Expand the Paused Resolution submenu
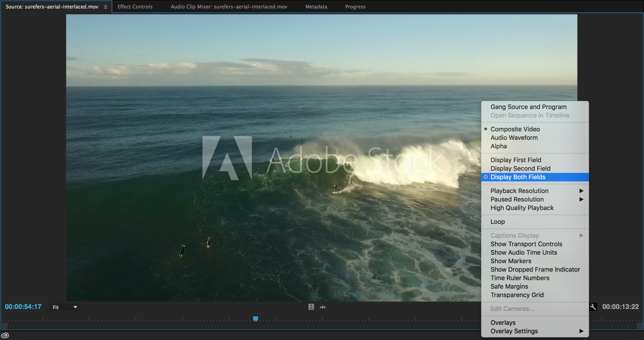The width and height of the screenshot is (644, 340). [535, 199]
